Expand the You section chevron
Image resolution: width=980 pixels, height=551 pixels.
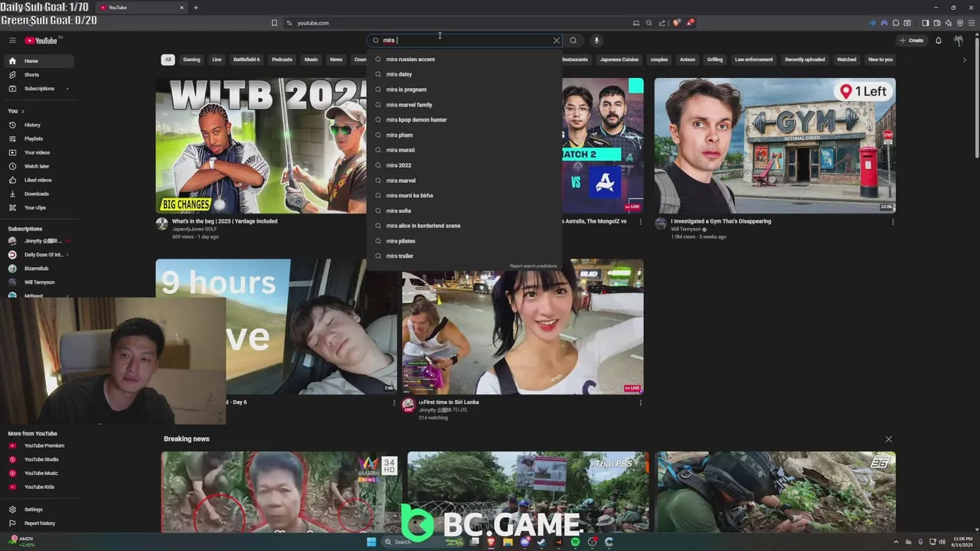tap(23, 112)
